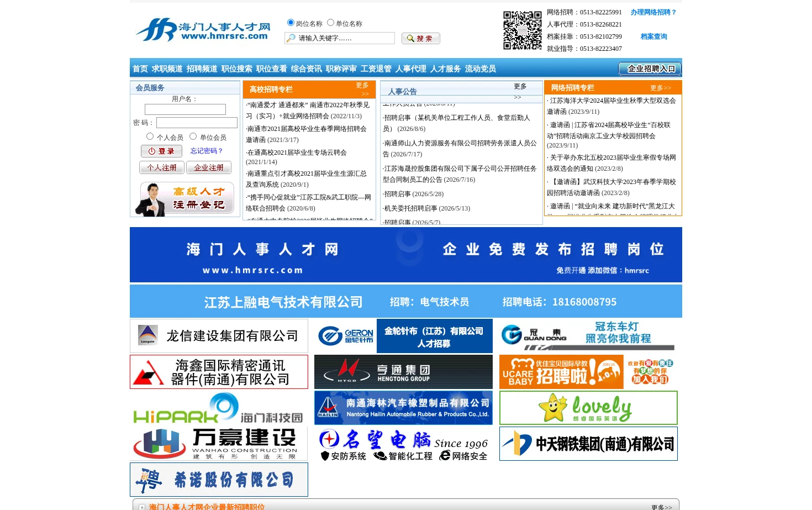812x510 pixels.
Task: Click the 企业注册 button
Action: pyautogui.click(x=209, y=167)
